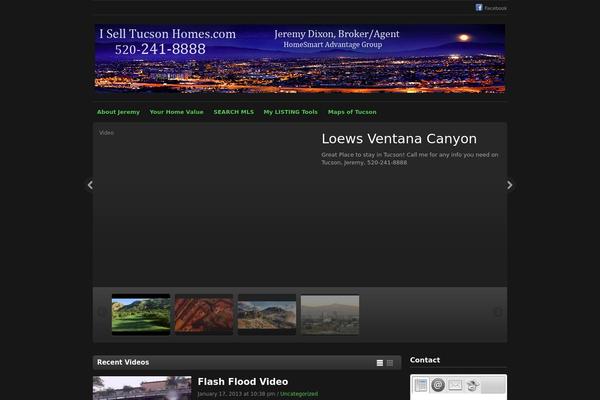Go to next slide with right arrow

[509, 185]
